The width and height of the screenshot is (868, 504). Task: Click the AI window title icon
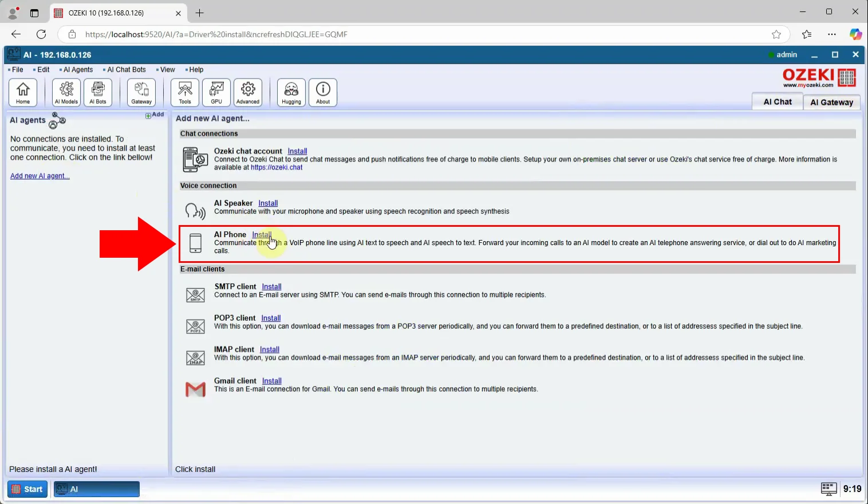pyautogui.click(x=14, y=54)
